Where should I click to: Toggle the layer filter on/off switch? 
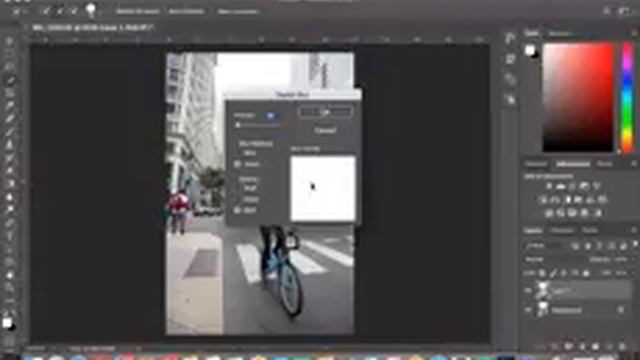point(635,245)
